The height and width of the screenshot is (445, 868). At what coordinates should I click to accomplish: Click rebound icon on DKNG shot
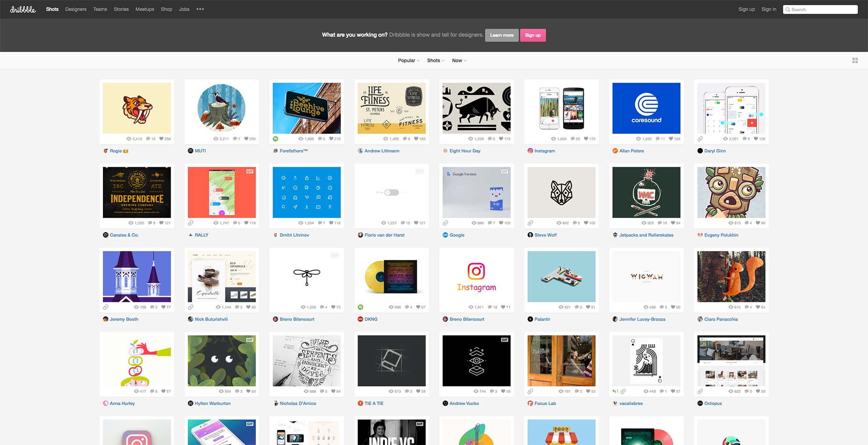tap(360, 307)
